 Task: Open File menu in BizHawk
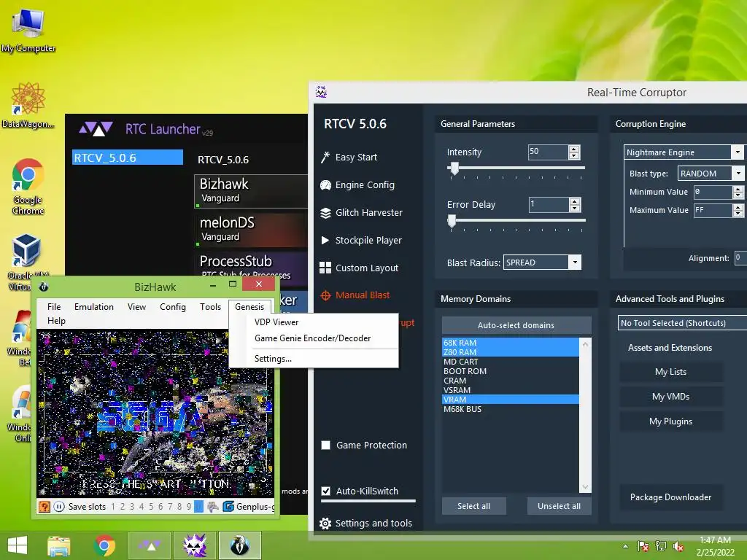coord(54,307)
